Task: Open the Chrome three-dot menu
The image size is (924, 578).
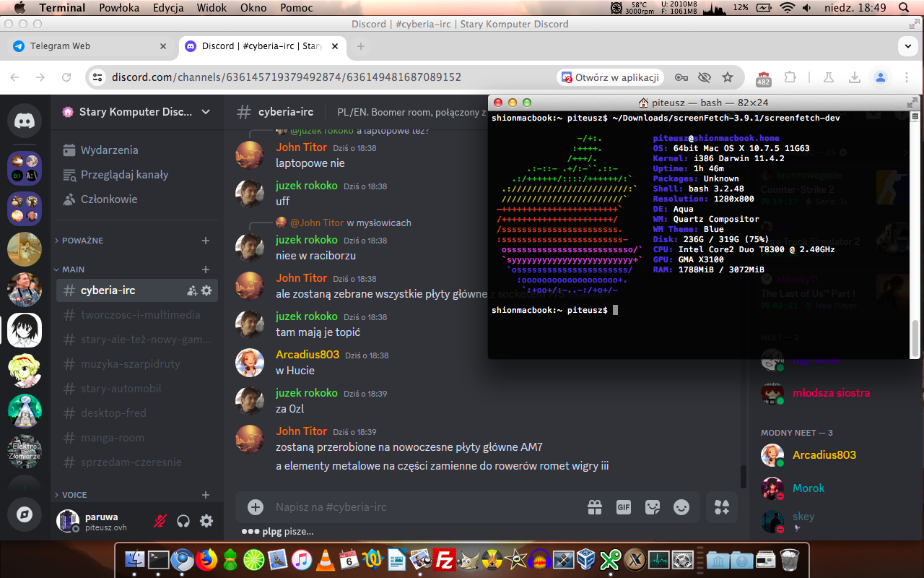Action: pyautogui.click(x=906, y=77)
